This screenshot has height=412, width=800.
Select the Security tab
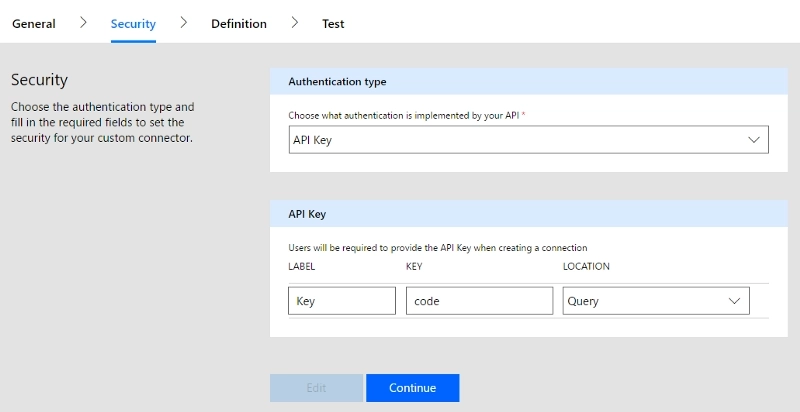133,24
